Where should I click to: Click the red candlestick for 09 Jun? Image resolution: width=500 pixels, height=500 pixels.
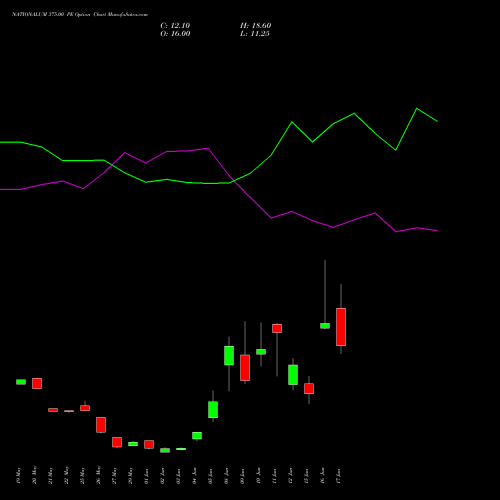pyautogui.click(x=245, y=368)
